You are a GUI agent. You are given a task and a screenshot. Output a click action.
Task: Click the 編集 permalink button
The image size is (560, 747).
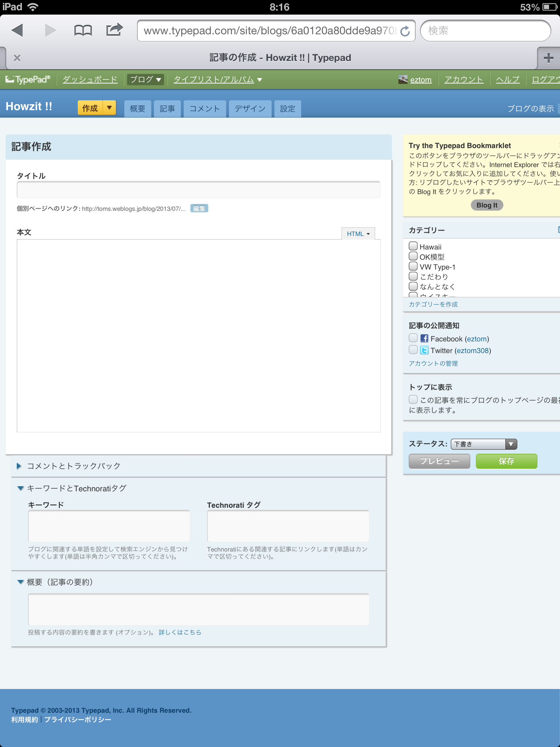pos(199,208)
